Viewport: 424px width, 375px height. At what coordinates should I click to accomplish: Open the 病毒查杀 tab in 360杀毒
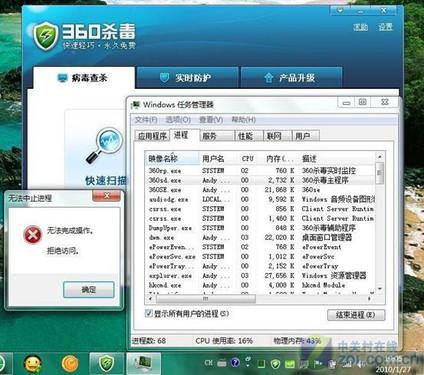pyautogui.click(x=84, y=78)
